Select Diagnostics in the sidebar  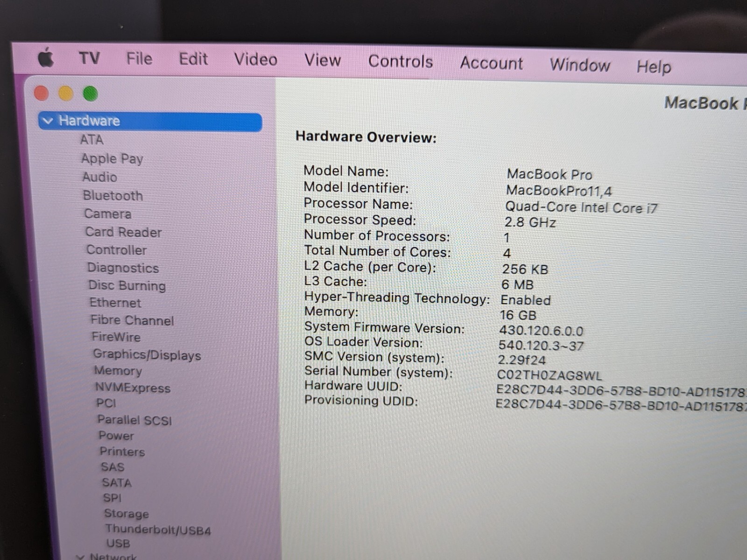pos(123,268)
